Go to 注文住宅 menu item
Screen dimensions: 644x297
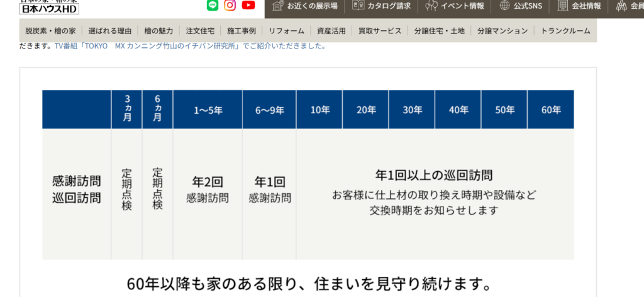[200, 30]
